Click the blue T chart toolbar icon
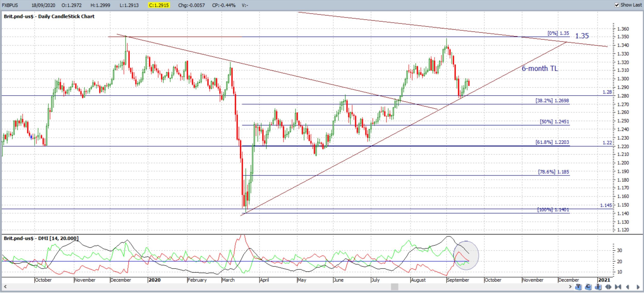This screenshot has width=644, height=293. [x=578, y=287]
